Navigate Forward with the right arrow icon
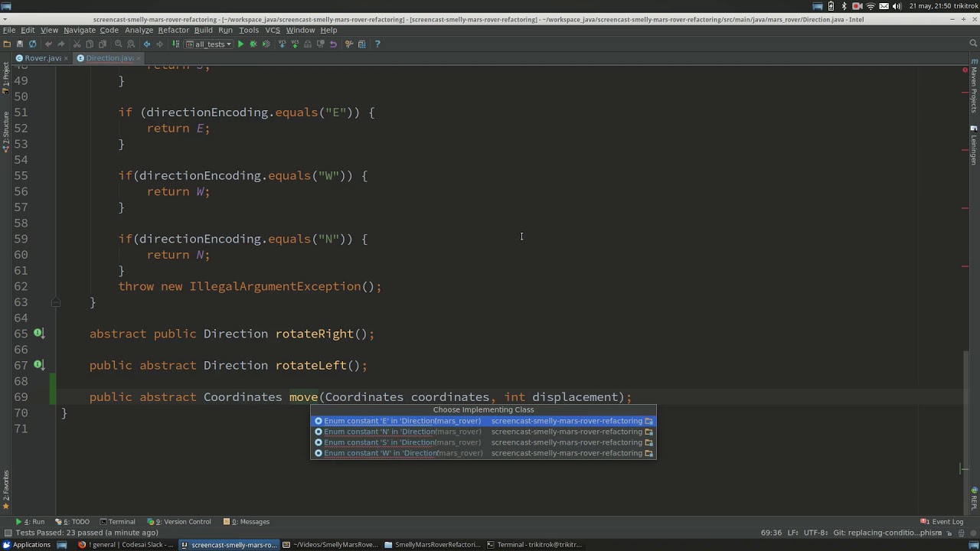Screen dimensions: 980x551 [160, 44]
